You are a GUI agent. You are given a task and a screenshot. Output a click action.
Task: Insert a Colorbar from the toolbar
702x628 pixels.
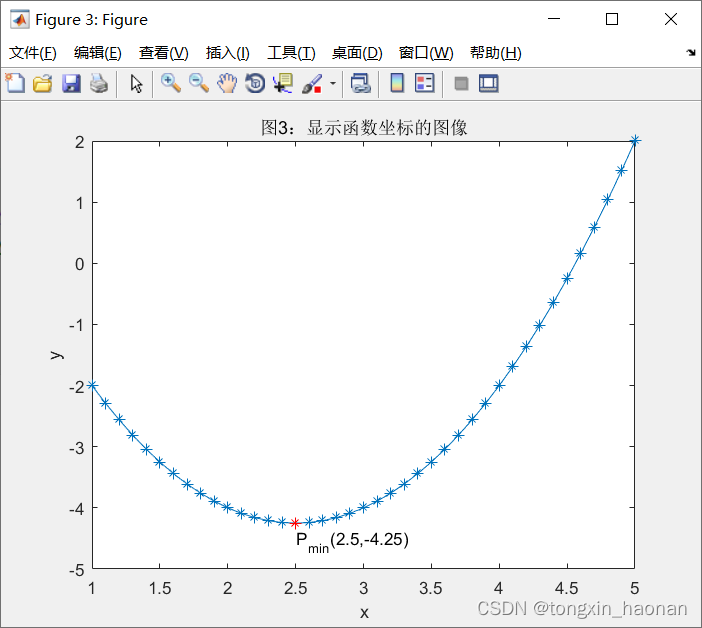pyautogui.click(x=397, y=83)
